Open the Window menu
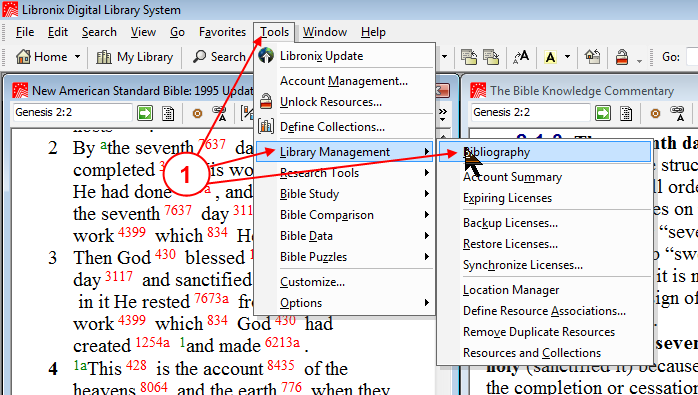The height and width of the screenshot is (395, 698). point(325,32)
